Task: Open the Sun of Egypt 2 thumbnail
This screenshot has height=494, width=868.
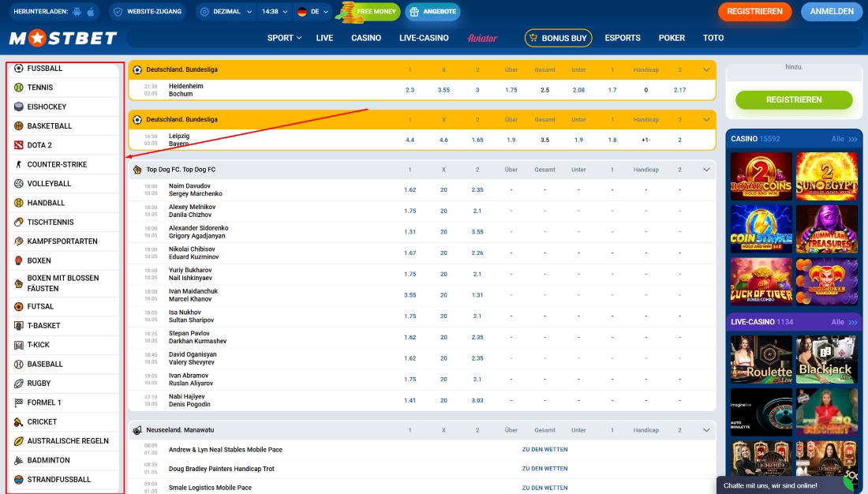Action: point(826,177)
